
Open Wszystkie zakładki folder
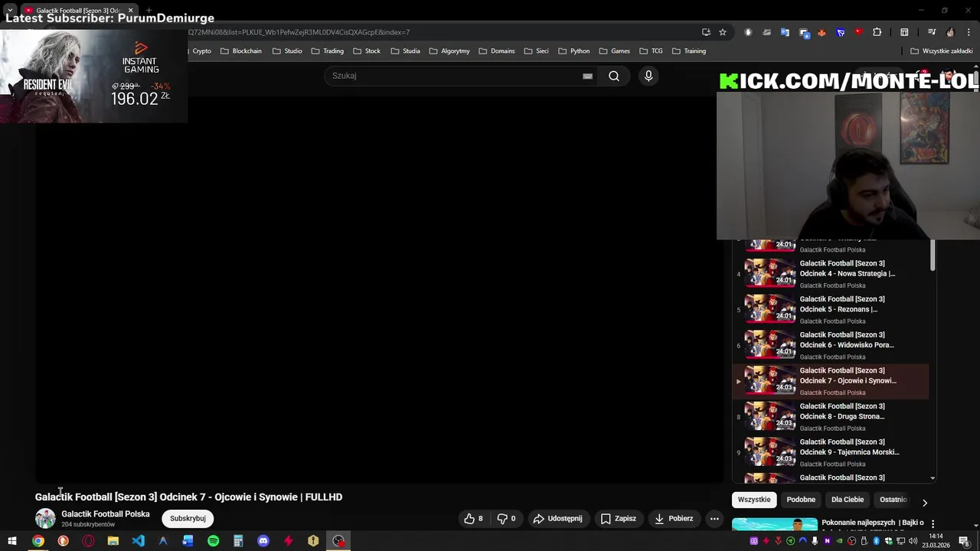(942, 51)
